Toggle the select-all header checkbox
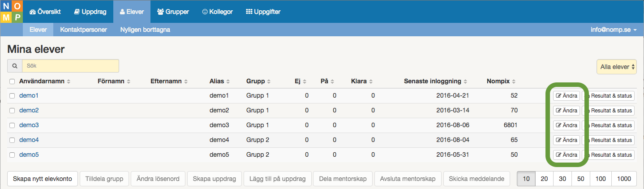The width and height of the screenshot is (644, 189). (12, 82)
